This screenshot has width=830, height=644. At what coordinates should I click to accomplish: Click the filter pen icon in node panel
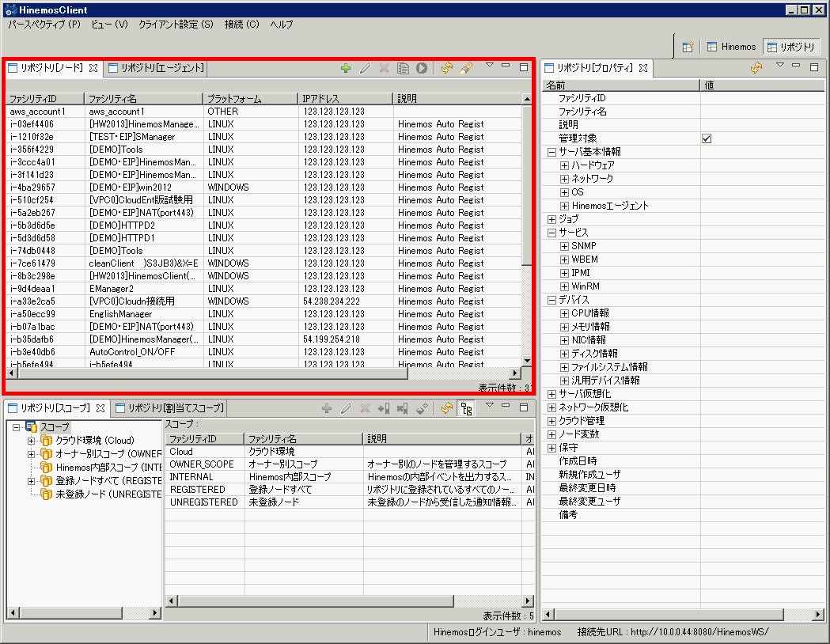(466, 68)
